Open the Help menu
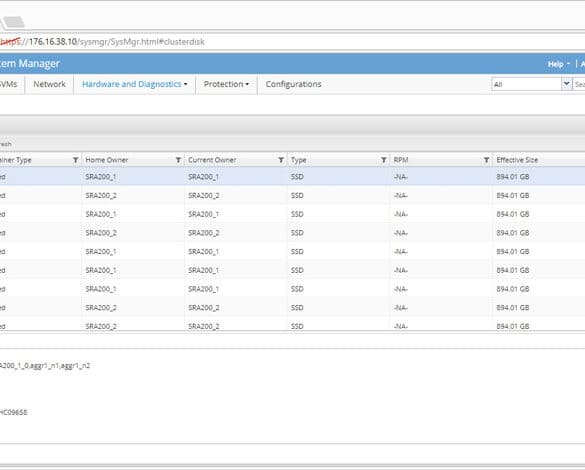585x470 pixels. (559, 64)
